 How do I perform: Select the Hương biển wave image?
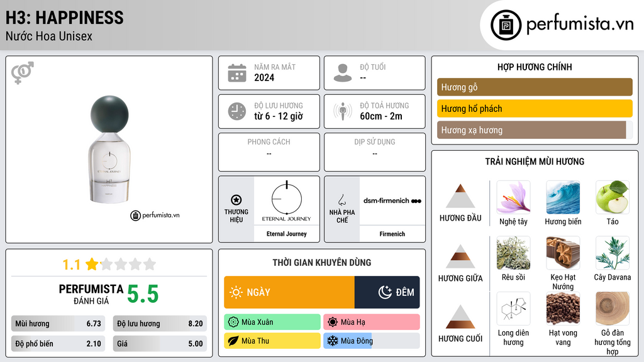pyautogui.click(x=563, y=197)
